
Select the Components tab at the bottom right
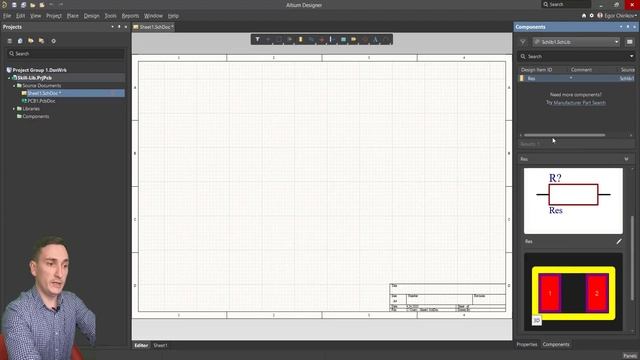point(556,344)
